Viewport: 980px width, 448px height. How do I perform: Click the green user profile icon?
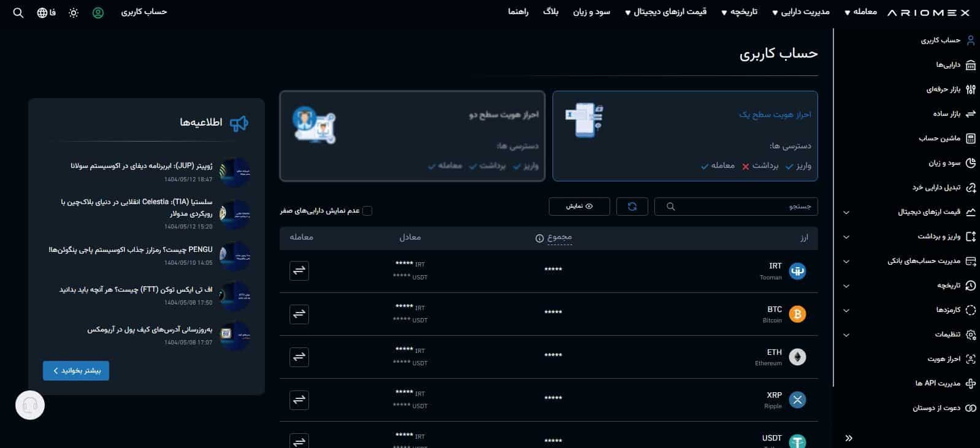[98, 13]
